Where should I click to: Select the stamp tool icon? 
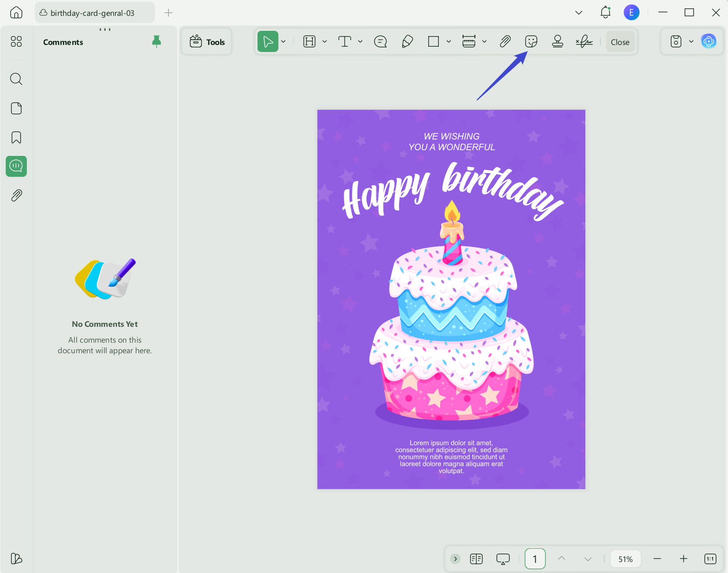tap(558, 42)
